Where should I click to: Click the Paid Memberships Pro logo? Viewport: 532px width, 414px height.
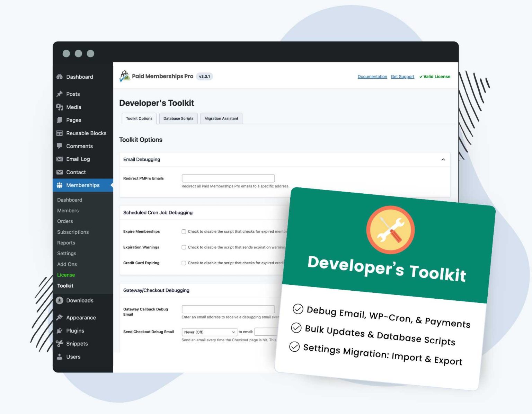pyautogui.click(x=124, y=76)
